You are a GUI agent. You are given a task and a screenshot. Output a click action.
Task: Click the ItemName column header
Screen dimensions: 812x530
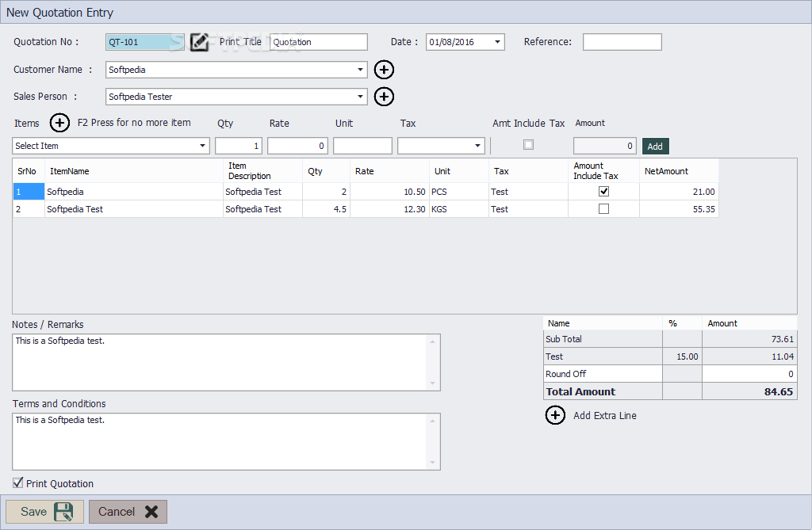tap(133, 171)
